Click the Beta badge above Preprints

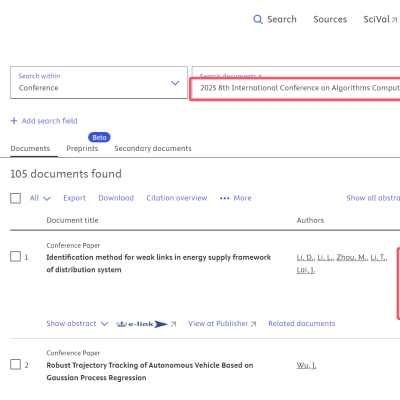99,137
